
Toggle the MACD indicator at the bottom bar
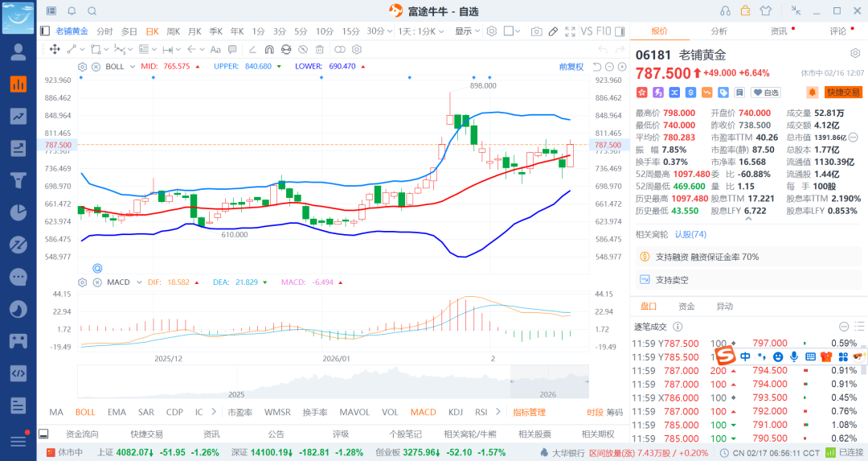423,412
